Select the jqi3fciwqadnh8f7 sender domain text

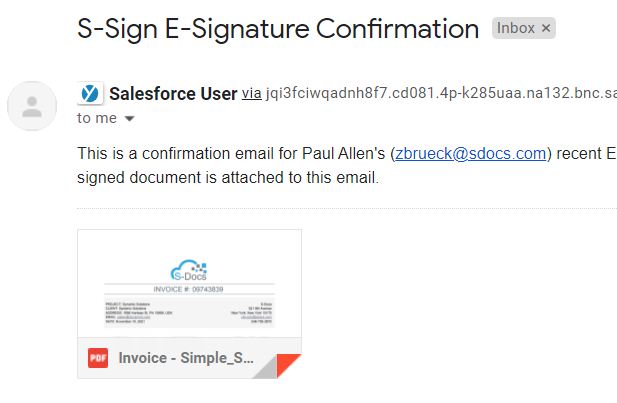(x=441, y=93)
